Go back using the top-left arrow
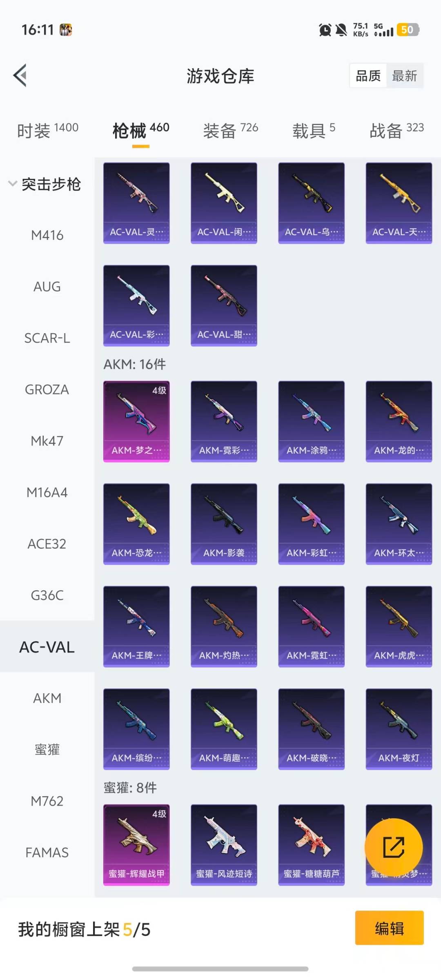The width and height of the screenshot is (441, 980). pos(20,75)
